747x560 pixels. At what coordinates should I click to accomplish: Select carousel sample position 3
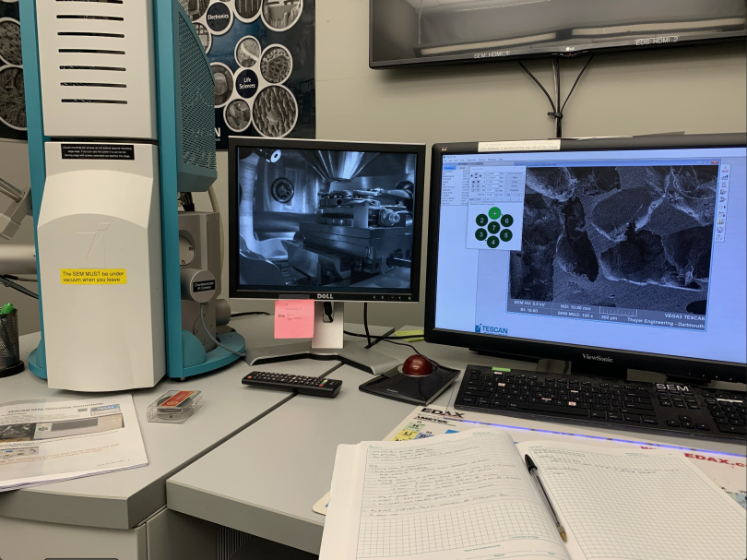tap(480, 234)
